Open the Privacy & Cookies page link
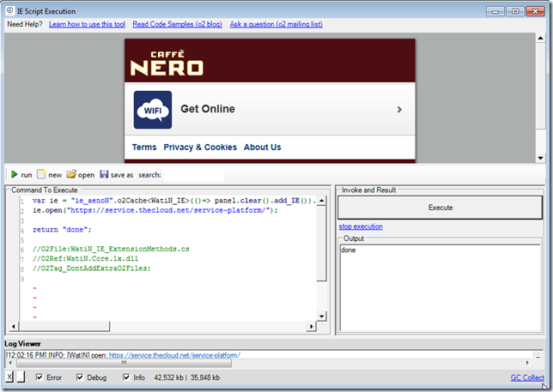 (x=200, y=148)
